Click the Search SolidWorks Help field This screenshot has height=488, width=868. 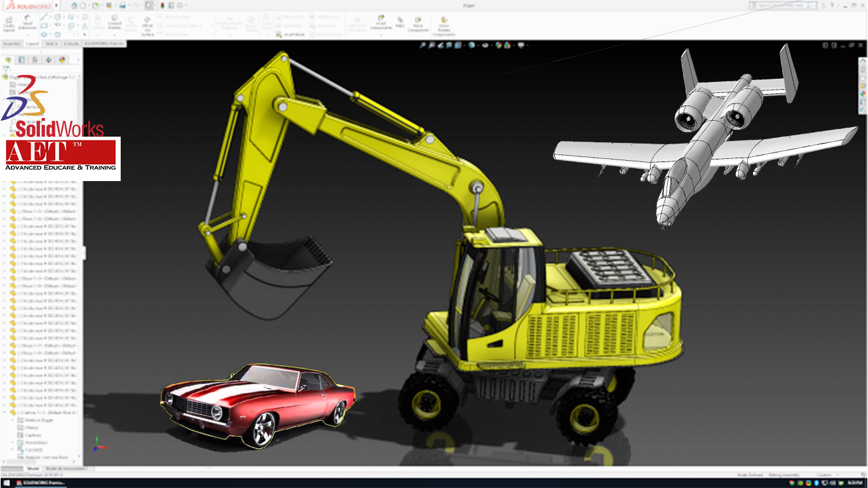778,6
